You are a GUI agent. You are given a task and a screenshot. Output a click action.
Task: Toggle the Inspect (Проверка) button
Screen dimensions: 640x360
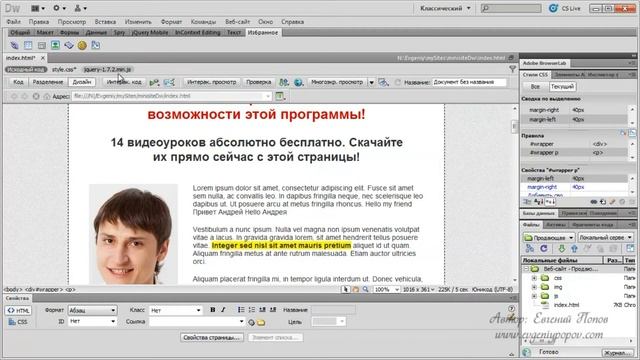point(258,82)
